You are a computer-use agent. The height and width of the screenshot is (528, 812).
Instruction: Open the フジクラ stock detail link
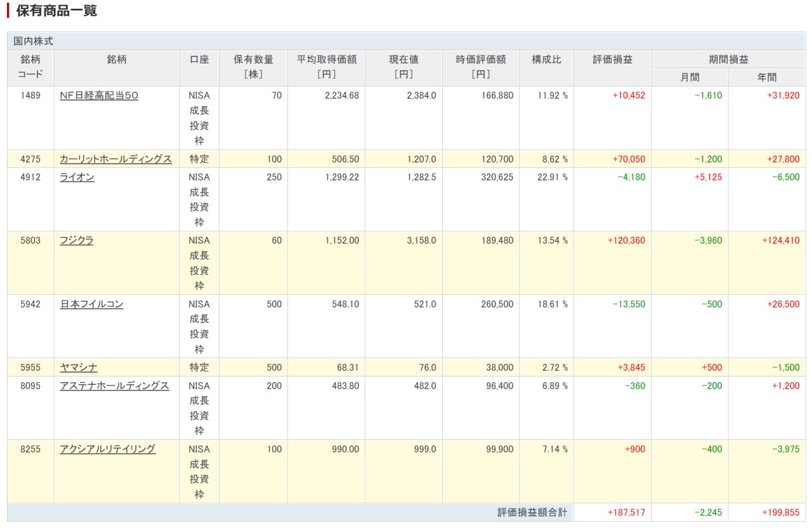coord(76,241)
